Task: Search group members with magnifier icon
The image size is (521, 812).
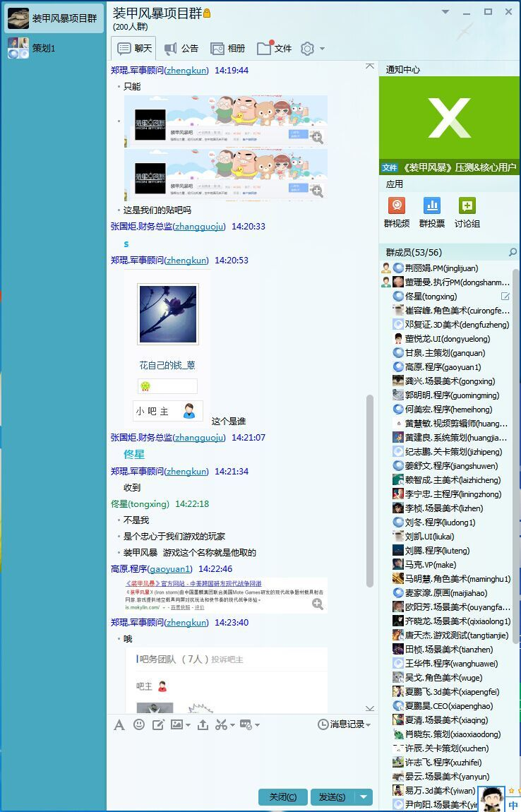Action: point(513,252)
